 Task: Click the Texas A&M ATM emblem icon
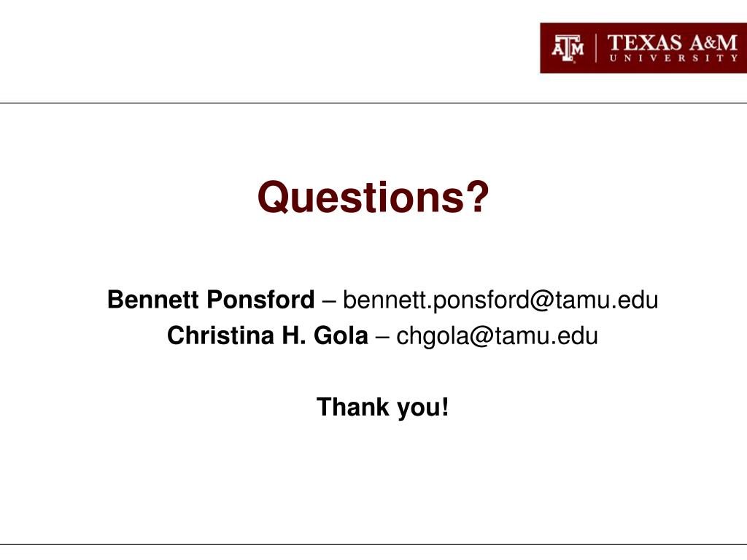coord(568,49)
